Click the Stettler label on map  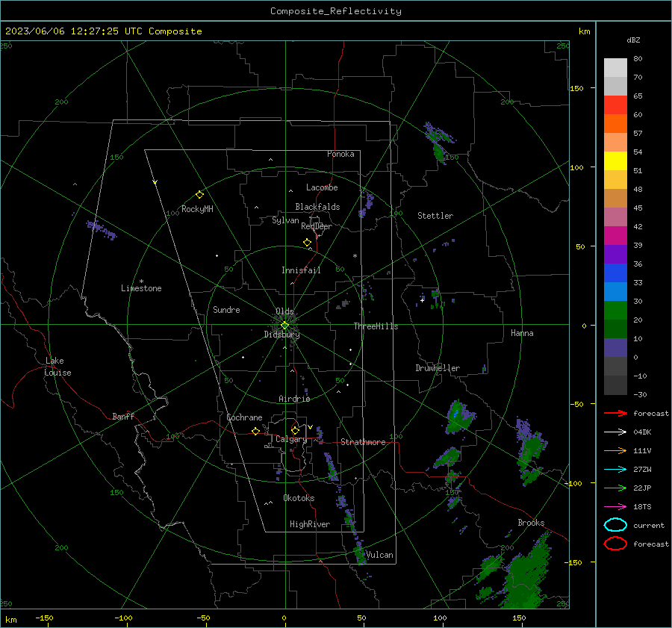click(x=435, y=216)
